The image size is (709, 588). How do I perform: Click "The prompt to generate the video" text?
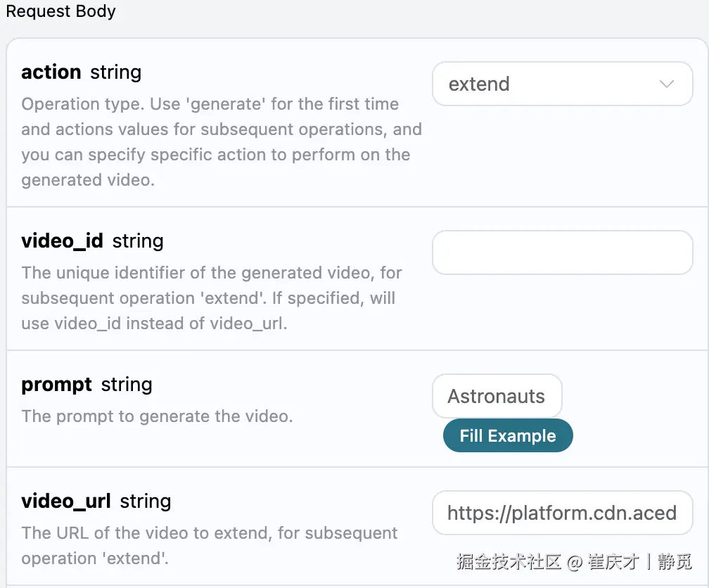tap(157, 416)
